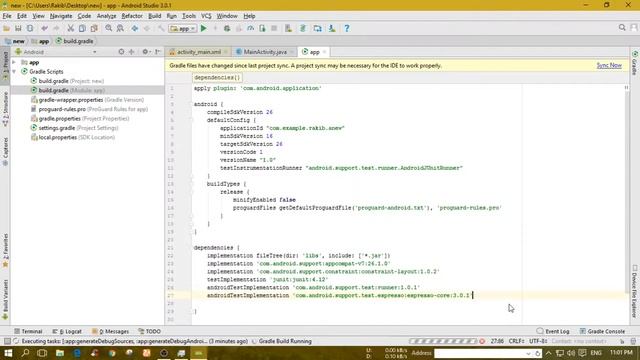Click the Gradle build progress bar
This screenshot has width=640, height=360.
point(443,341)
